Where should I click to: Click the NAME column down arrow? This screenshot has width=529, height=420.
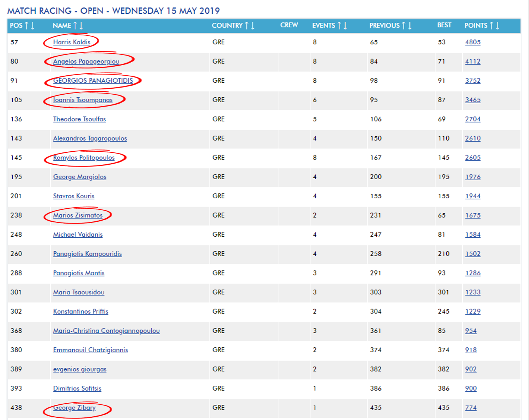[81, 26]
